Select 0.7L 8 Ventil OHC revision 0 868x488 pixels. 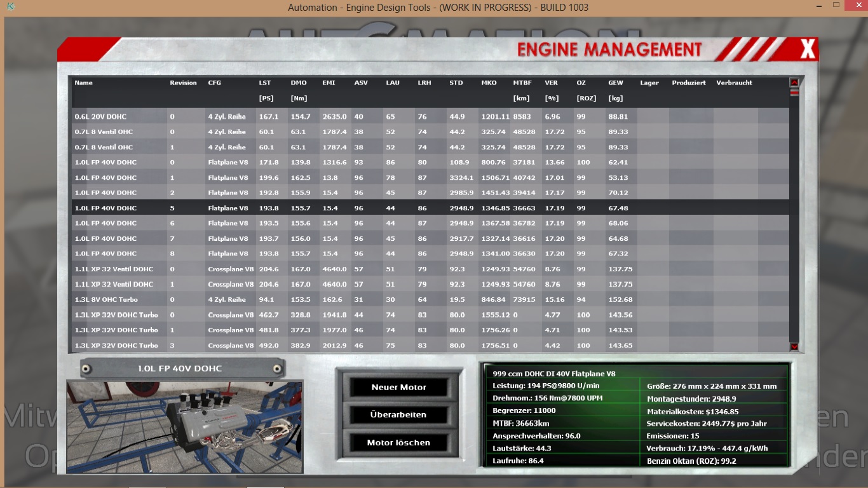click(430, 132)
